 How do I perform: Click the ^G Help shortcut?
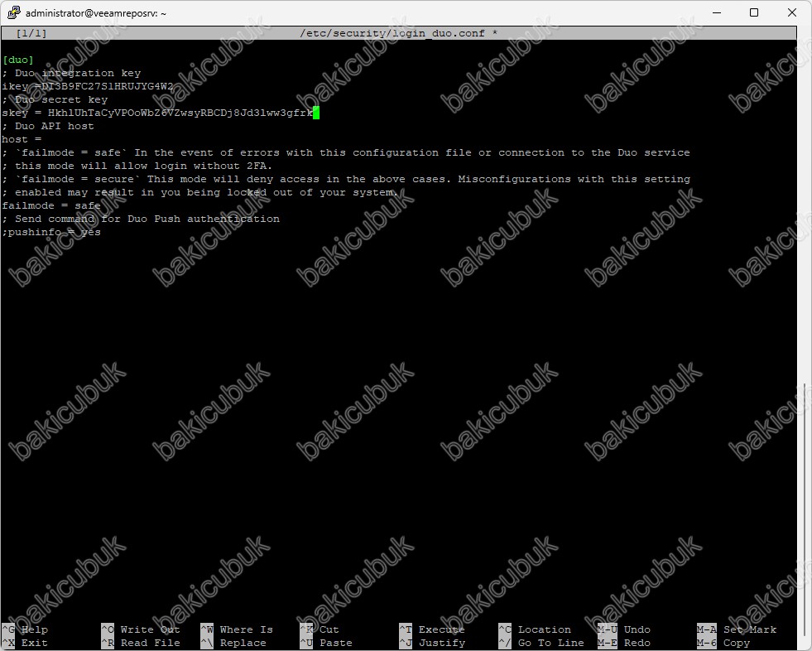click(25, 629)
